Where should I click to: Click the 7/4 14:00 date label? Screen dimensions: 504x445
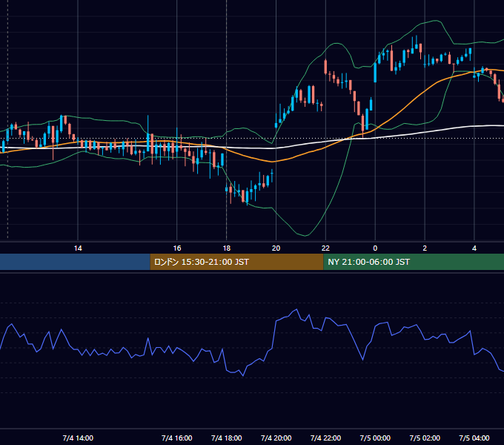click(x=78, y=438)
